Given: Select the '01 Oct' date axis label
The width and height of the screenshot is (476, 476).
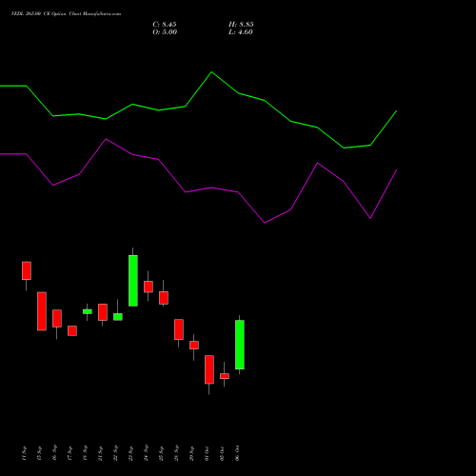Looking at the screenshot, I should (207, 453).
